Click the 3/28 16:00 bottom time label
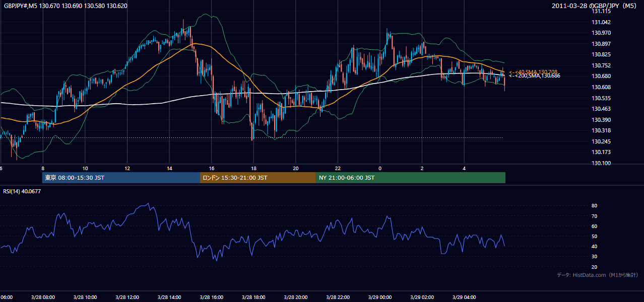Screen dimensions: 644x302 [x=212, y=297]
